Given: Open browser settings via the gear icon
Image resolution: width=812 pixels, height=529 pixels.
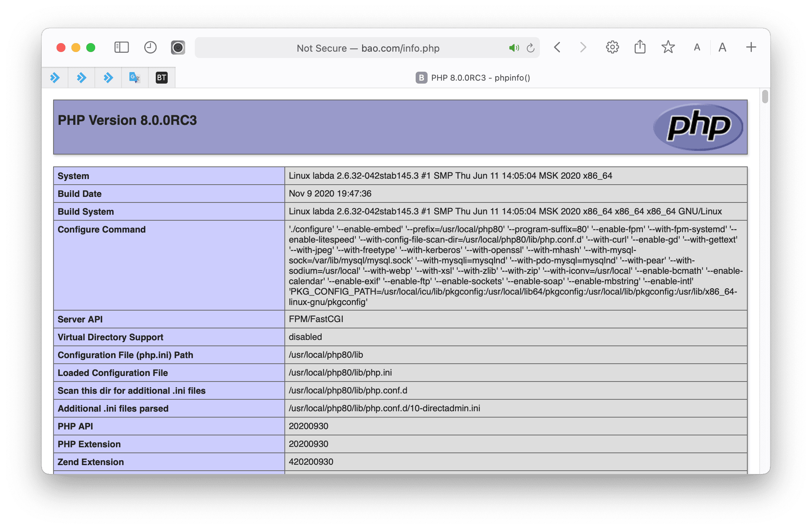Looking at the screenshot, I should pos(612,48).
